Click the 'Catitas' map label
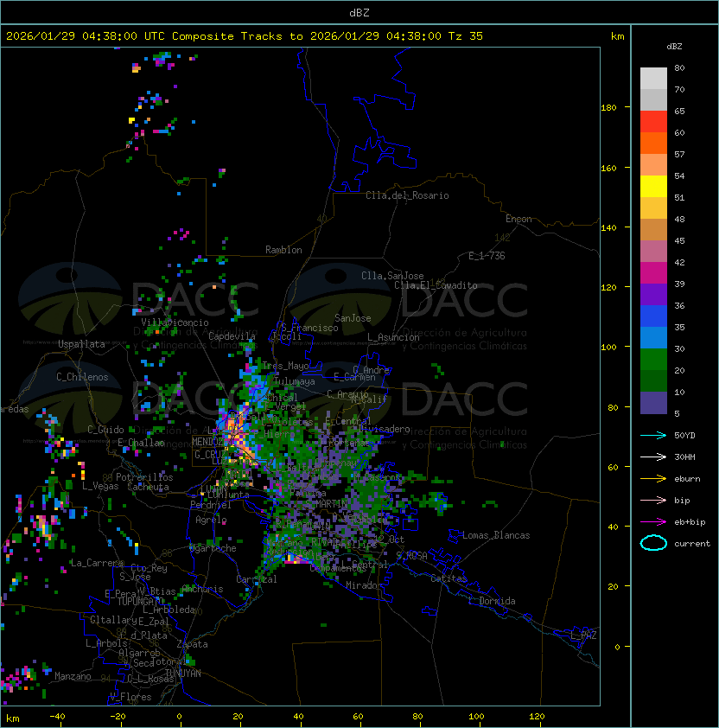 tap(449, 578)
